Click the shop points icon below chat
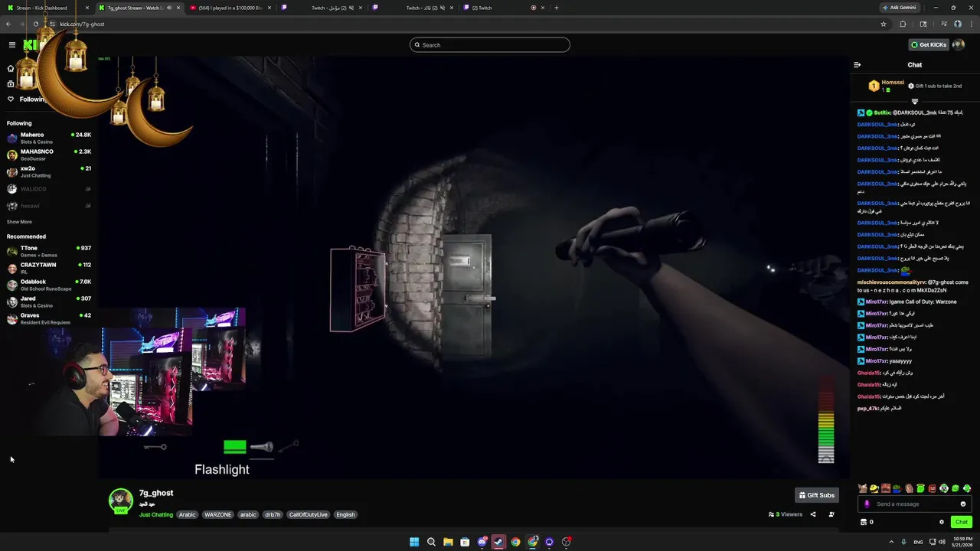This screenshot has height=551, width=980. coord(864,522)
